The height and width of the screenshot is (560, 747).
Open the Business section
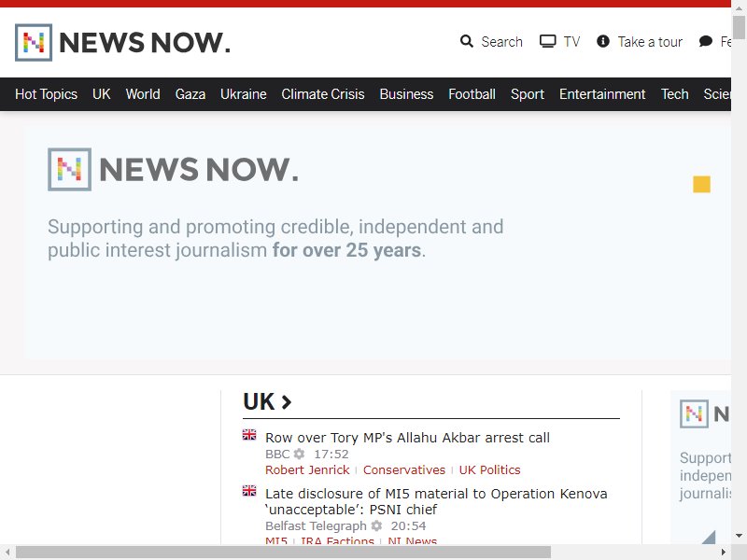pos(406,94)
